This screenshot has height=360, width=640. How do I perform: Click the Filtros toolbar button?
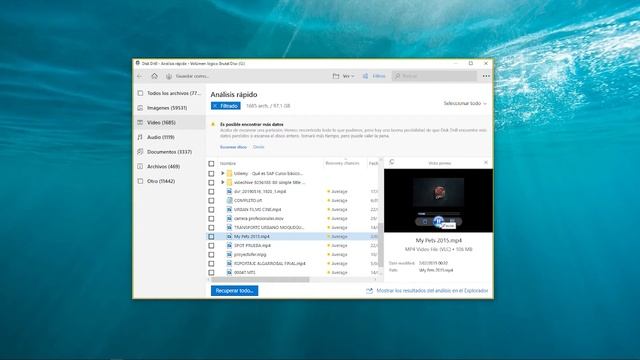374,76
